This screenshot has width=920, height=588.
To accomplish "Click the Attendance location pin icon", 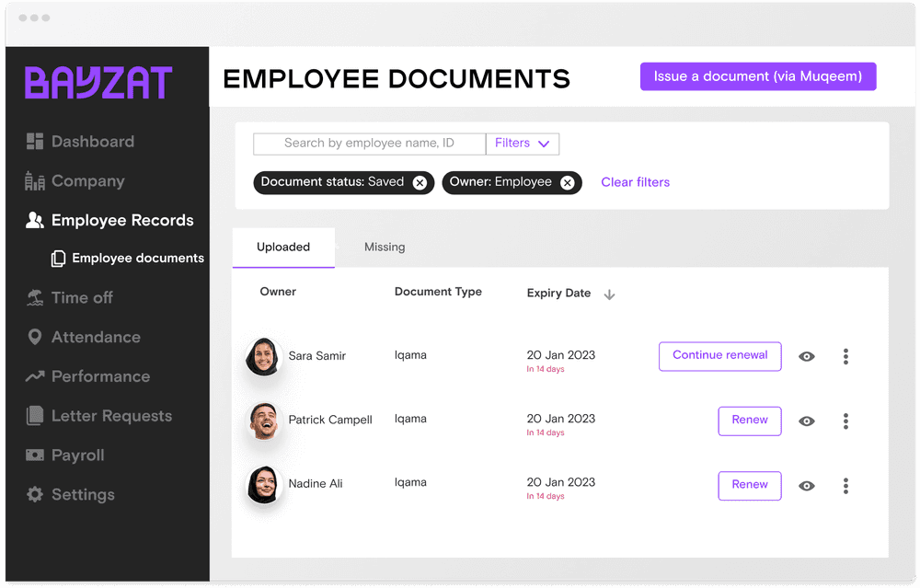I will coord(35,337).
